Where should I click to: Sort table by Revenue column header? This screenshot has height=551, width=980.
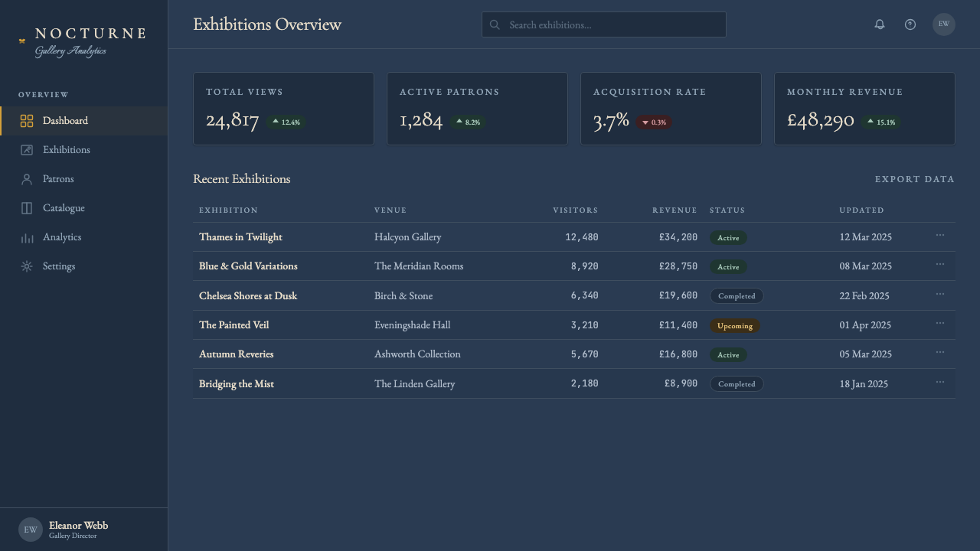pyautogui.click(x=675, y=210)
